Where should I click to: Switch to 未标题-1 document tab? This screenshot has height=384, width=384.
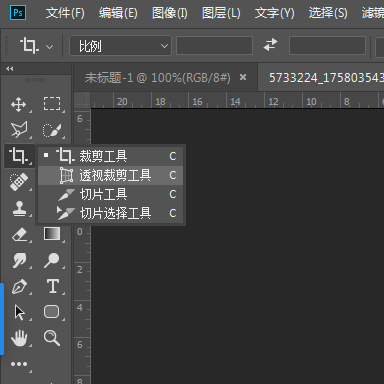[158, 78]
